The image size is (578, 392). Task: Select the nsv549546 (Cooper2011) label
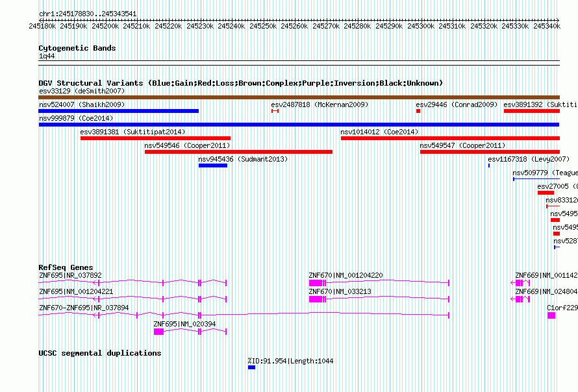point(187,145)
